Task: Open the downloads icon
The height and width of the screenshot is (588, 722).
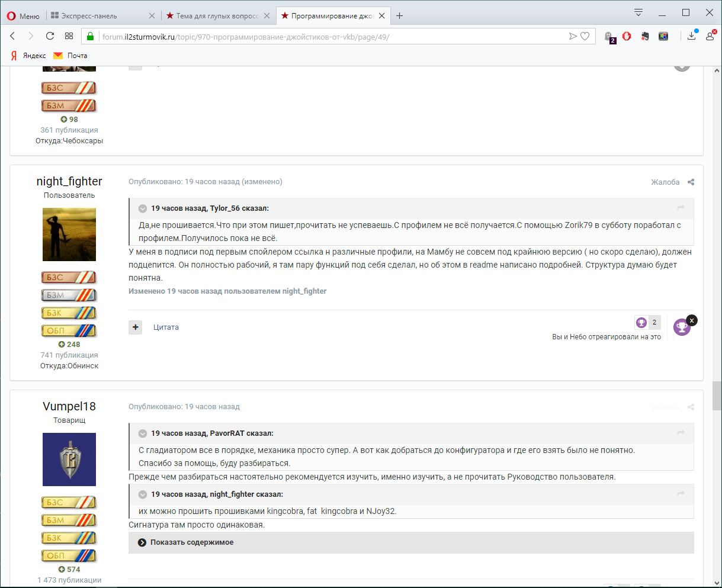Action: tap(691, 36)
